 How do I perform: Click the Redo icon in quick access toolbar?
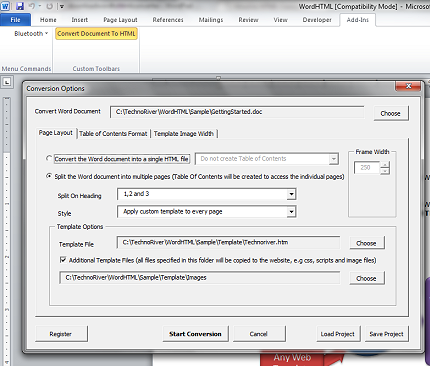pos(49,6)
